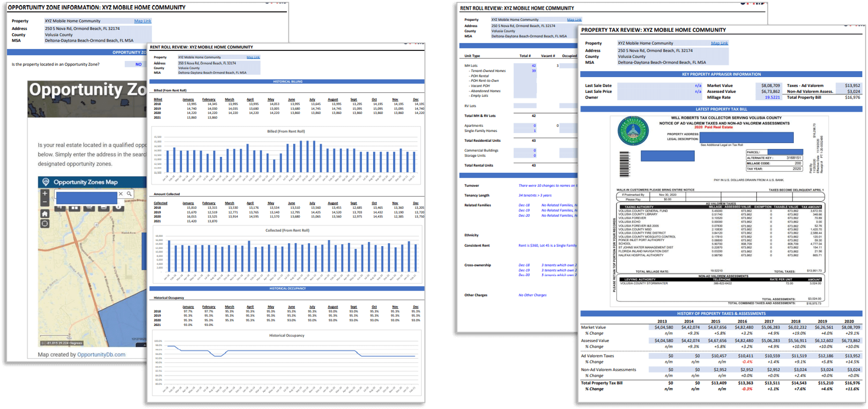Screen dimensions: 868x409
Task: Click the Last Sale Date n/a cell
Action: 660,85
